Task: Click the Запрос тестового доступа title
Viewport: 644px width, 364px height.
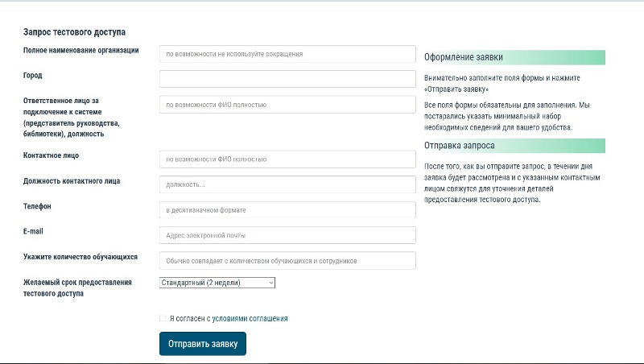Action: pos(74,32)
